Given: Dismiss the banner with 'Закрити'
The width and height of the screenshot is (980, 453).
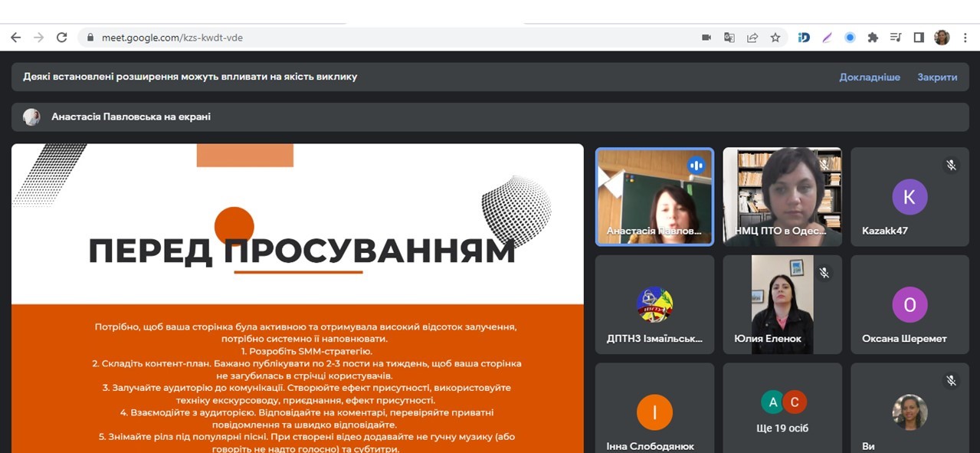Looking at the screenshot, I should (x=937, y=77).
